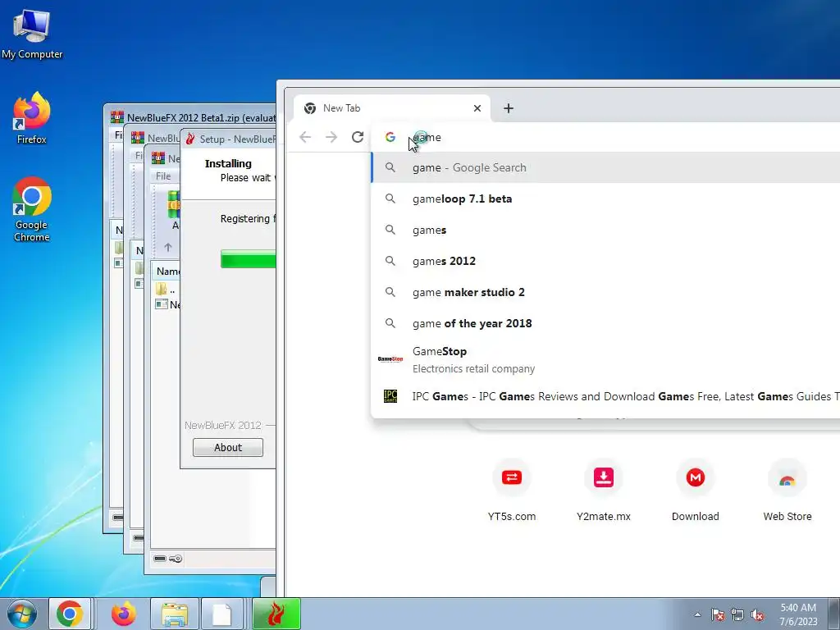Switch to Chrome in the taskbar
The image size is (840, 630).
(70, 614)
